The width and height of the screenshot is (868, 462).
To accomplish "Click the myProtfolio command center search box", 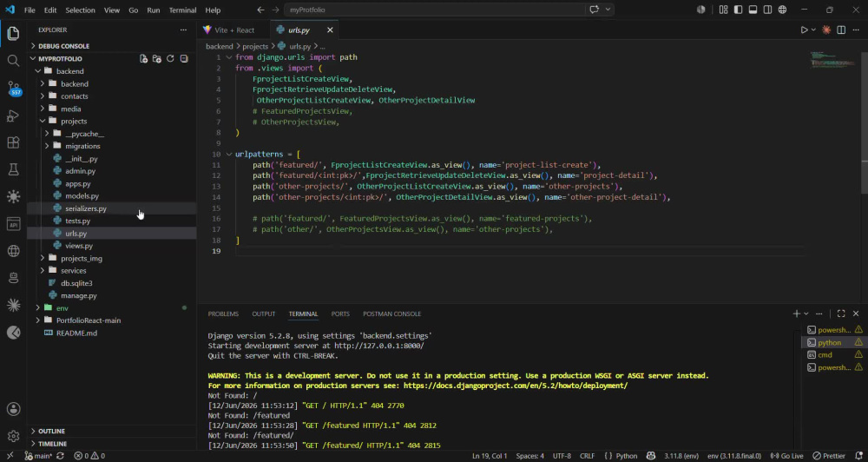I will 434,10.
